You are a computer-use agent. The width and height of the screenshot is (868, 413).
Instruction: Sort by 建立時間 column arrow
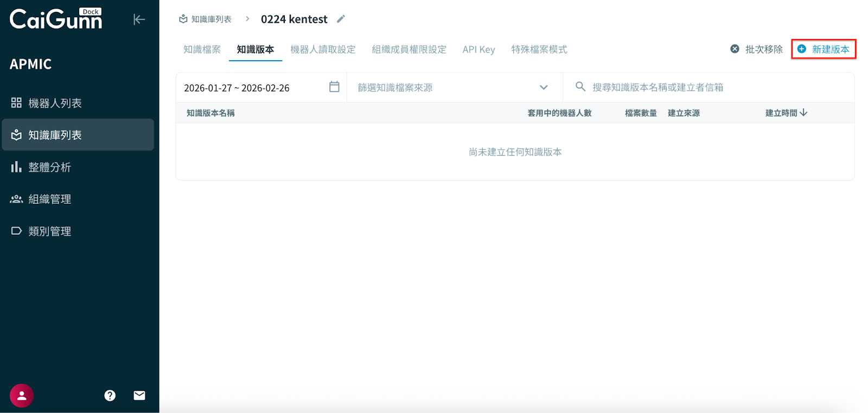[x=803, y=113]
